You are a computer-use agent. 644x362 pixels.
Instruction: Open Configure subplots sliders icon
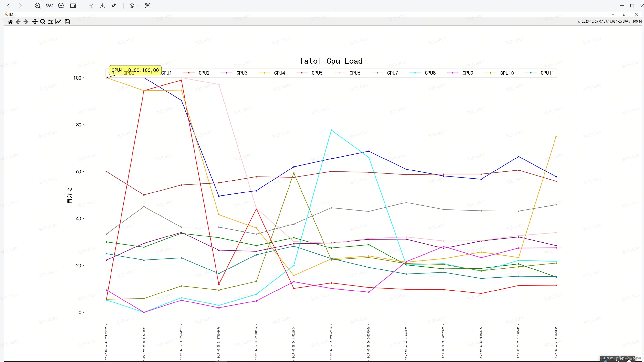click(x=50, y=22)
